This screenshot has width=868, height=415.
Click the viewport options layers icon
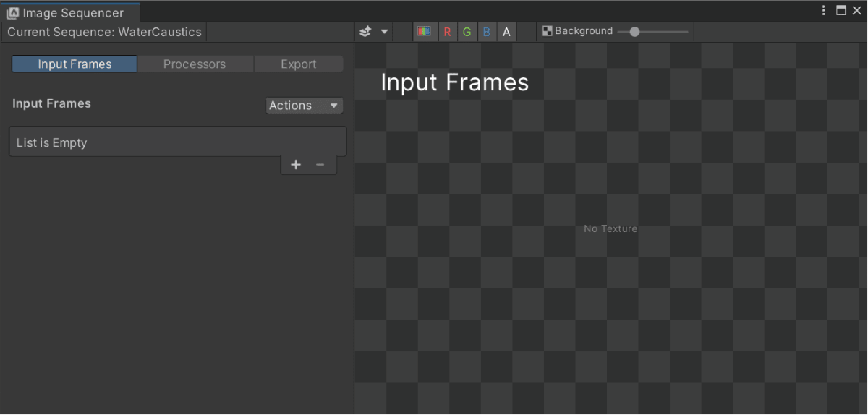click(366, 32)
